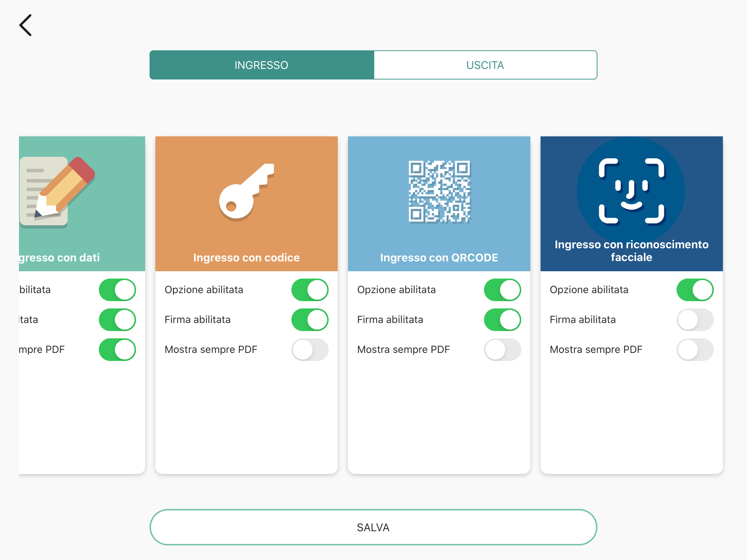747x560 pixels.
Task: Toggle Opzione abilitata for Ingresso con codice
Action: [310, 290]
